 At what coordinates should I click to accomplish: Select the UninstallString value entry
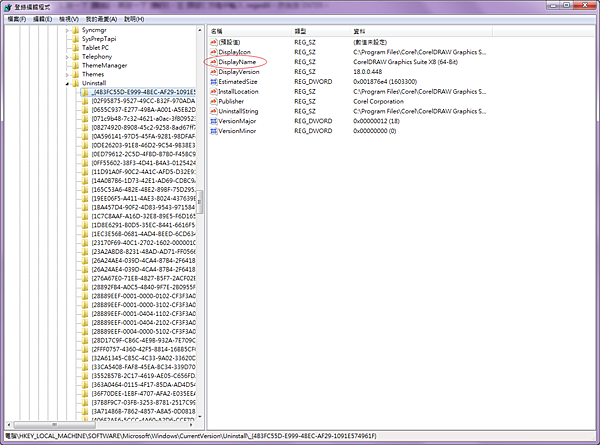coord(238,111)
